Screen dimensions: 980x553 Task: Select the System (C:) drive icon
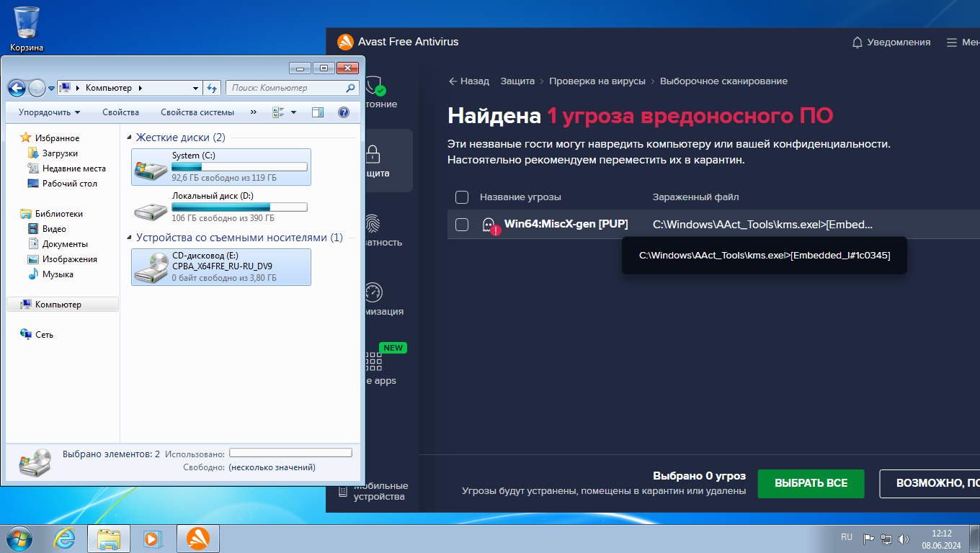149,169
